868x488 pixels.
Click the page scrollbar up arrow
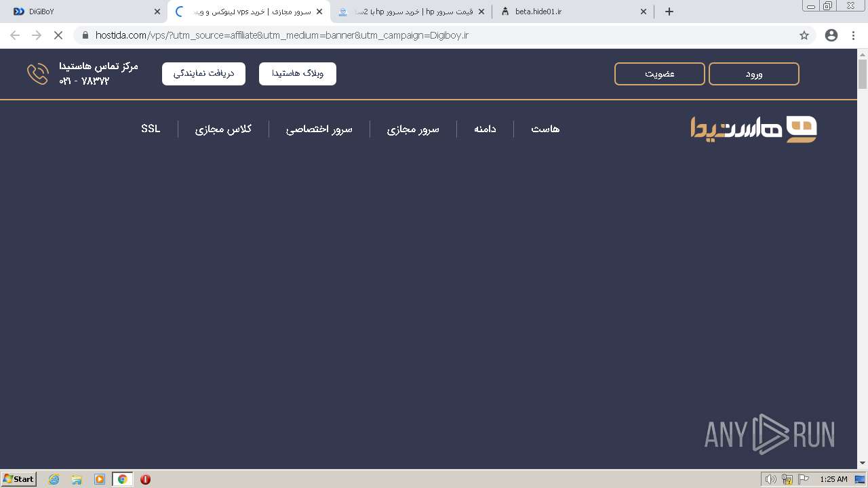[863, 54]
